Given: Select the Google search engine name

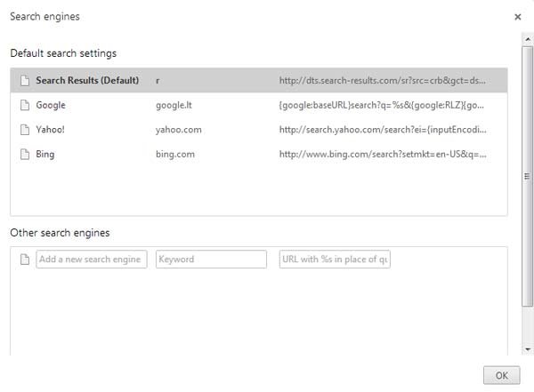Looking at the screenshot, I should coord(51,105).
